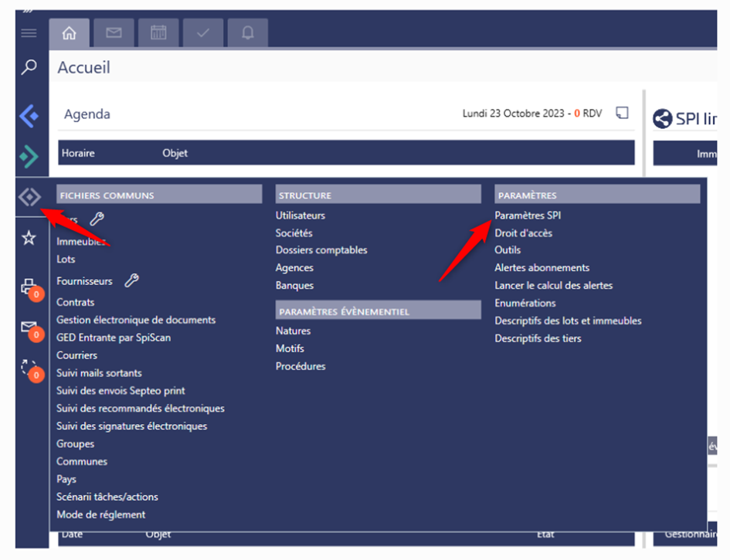Click the hamburger menu icon in sidebar
The image size is (730, 560).
coord(29,33)
